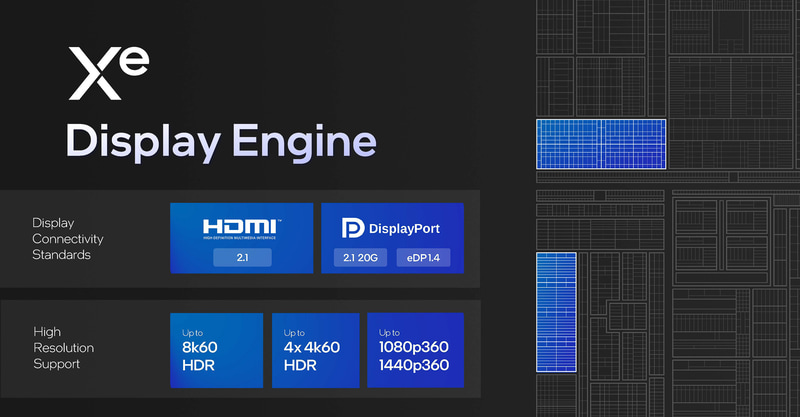Select the eDP1.4 badge

[423, 258]
